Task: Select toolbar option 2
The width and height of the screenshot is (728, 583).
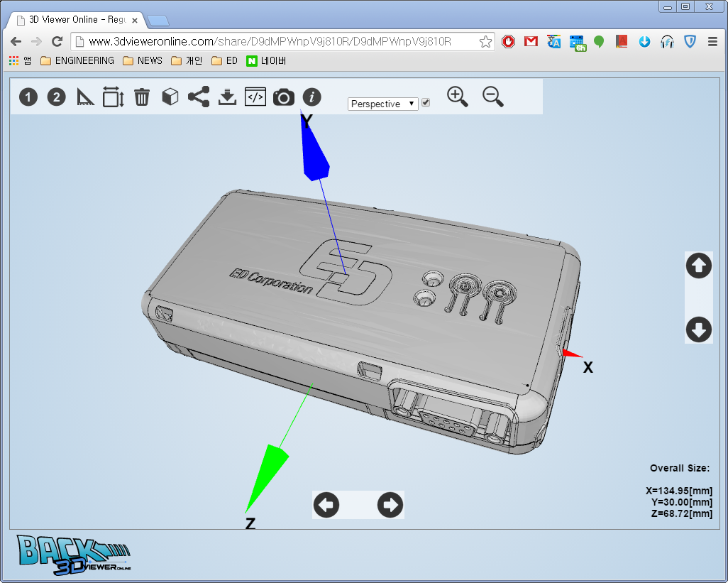Action: tap(56, 97)
